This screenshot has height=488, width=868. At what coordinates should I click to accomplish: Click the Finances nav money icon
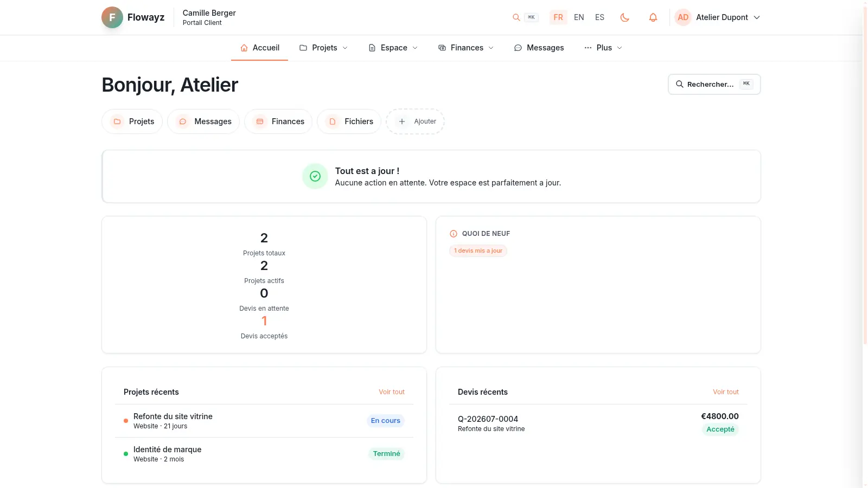pos(442,48)
